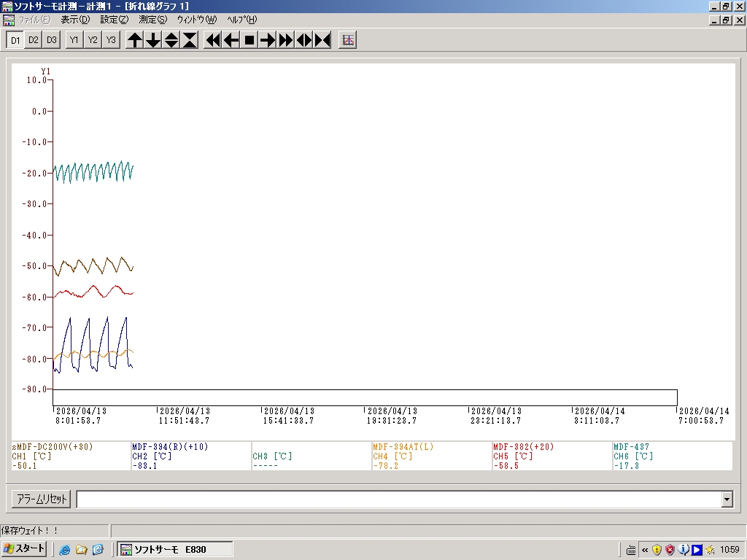Click the vertical expand arrows icon

171,40
